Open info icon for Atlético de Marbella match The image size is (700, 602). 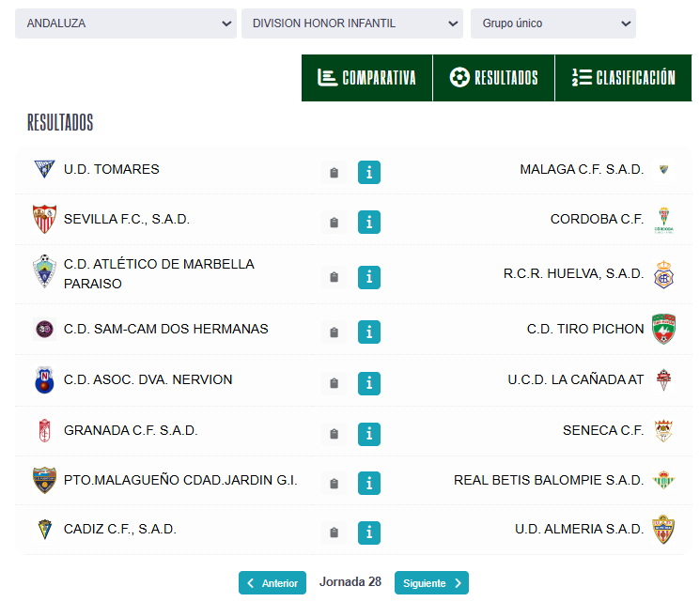(368, 277)
